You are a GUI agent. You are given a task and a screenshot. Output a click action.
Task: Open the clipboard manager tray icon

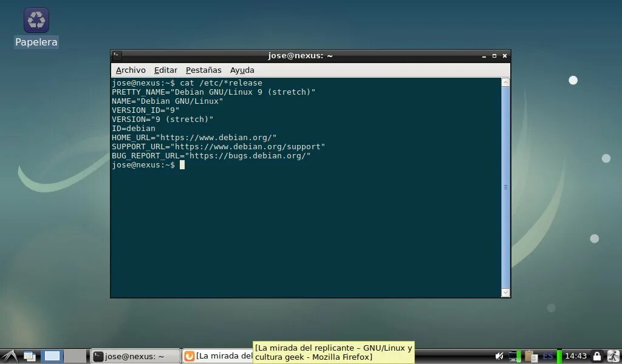(x=531, y=356)
